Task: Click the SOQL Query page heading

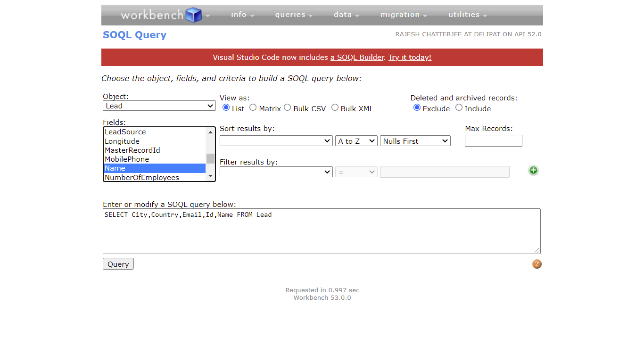Action: pos(134,35)
